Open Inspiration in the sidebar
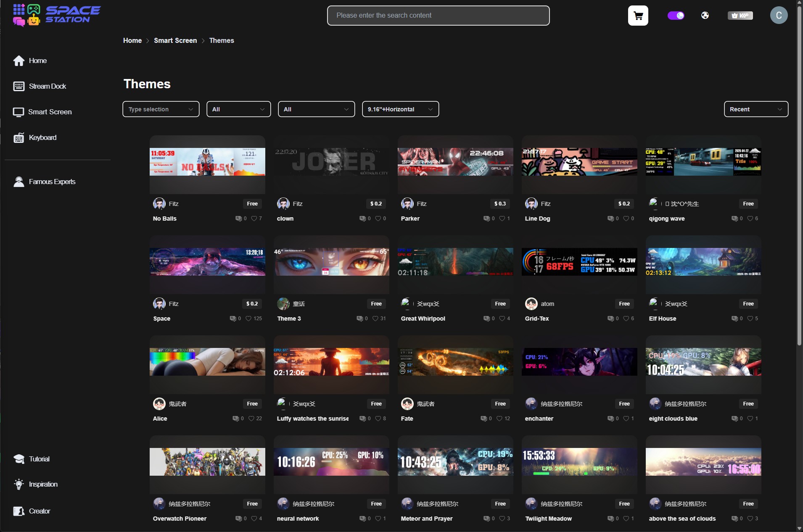The width and height of the screenshot is (803, 532). 43,485
